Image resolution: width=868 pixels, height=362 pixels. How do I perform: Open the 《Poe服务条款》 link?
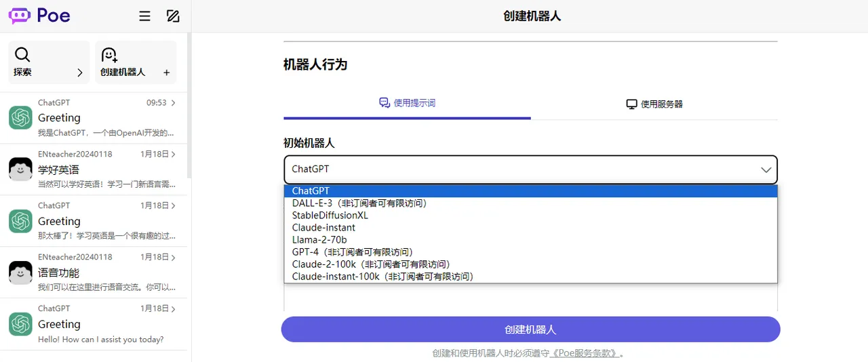click(585, 353)
